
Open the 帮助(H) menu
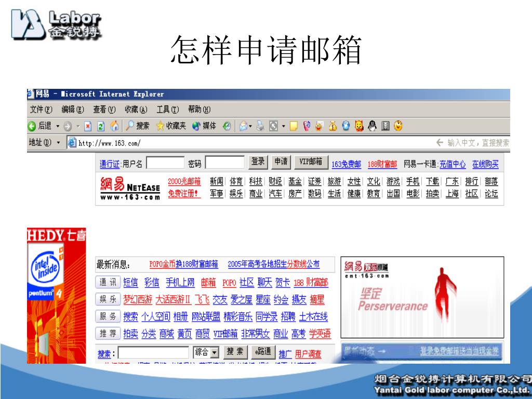coord(199,109)
